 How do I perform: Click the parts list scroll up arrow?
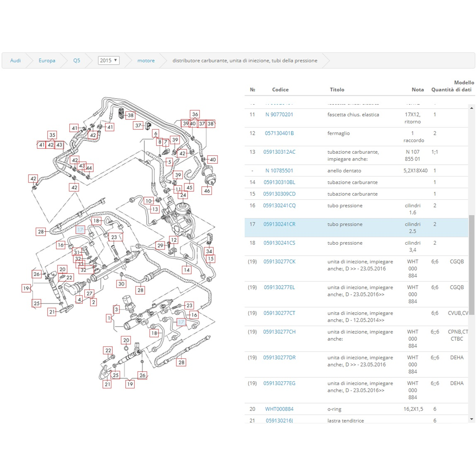[471, 108]
